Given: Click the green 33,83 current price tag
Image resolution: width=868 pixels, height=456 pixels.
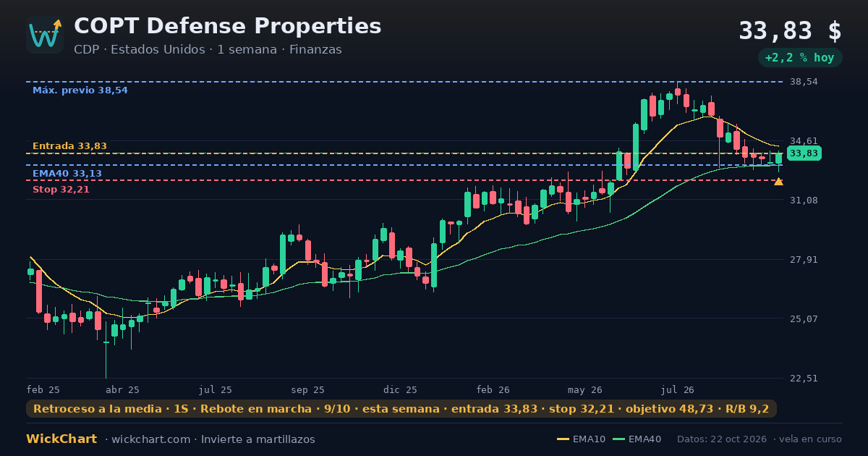Looking at the screenshot, I should pyautogui.click(x=804, y=153).
